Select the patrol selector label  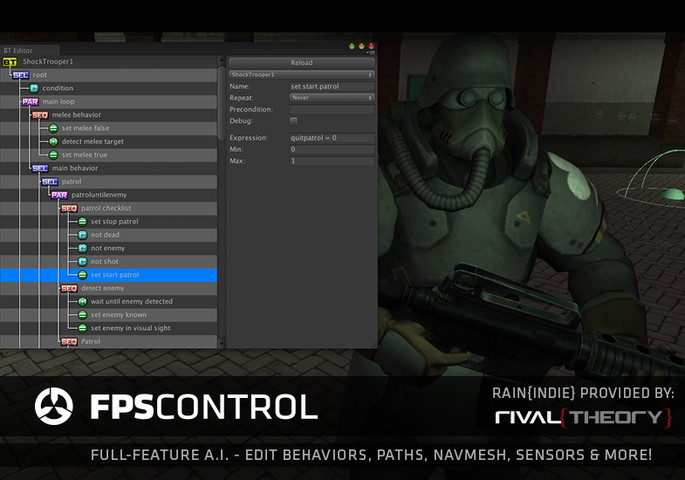pyautogui.click(x=72, y=182)
